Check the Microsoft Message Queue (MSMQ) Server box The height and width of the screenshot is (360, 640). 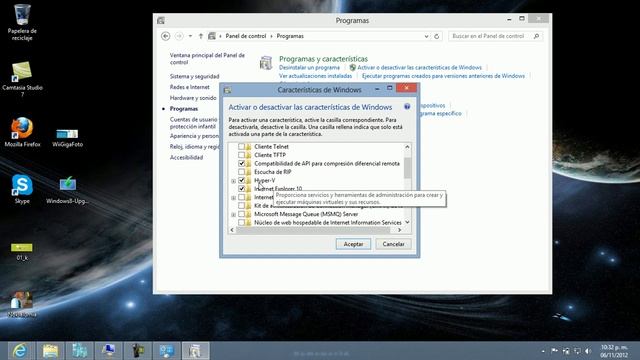(241, 214)
